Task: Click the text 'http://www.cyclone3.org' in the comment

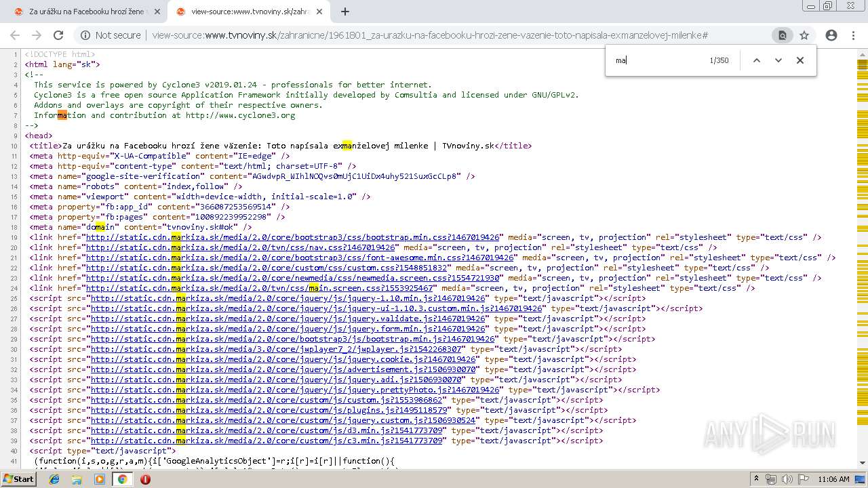Action: 241,115
